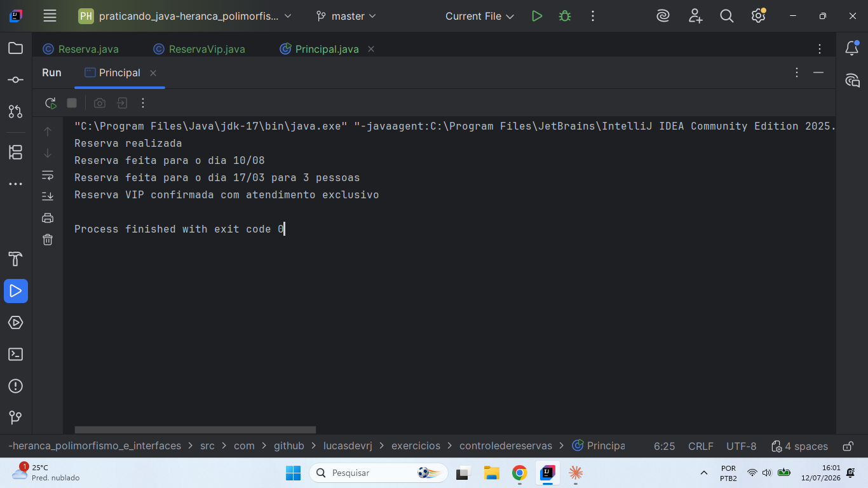The image size is (868, 488).
Task: Open the Commit tool window
Action: point(16,80)
